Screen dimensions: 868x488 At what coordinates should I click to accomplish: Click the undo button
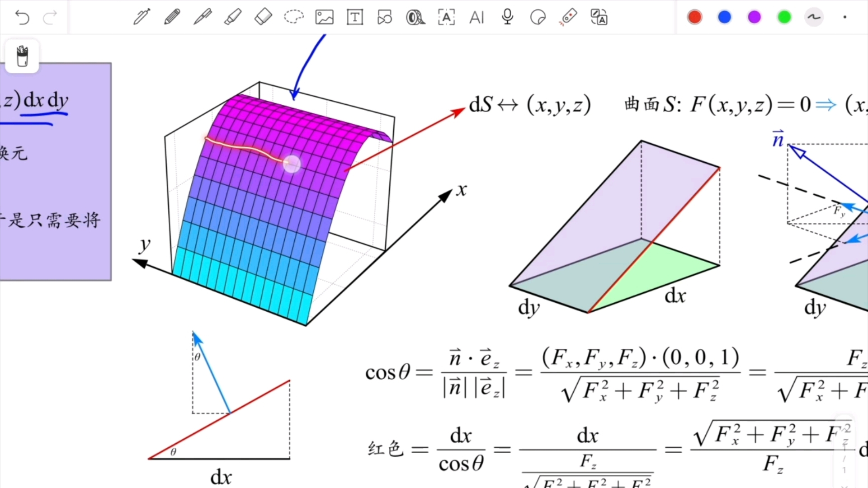pos(22,17)
